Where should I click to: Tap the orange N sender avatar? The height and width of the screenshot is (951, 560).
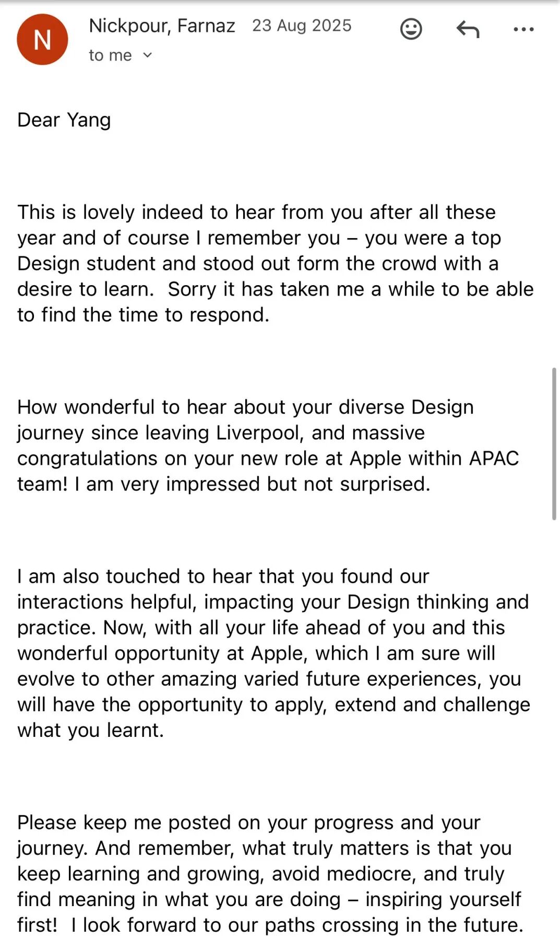42,40
